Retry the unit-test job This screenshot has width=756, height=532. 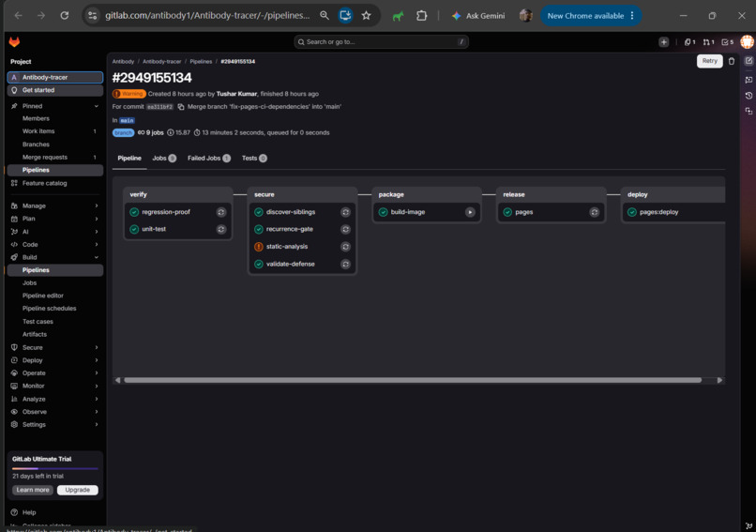(x=220, y=229)
